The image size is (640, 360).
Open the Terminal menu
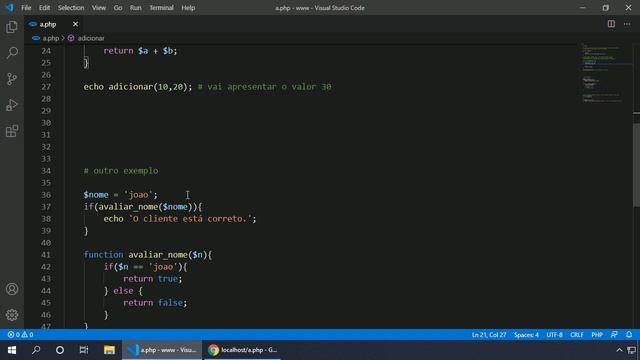(161, 8)
